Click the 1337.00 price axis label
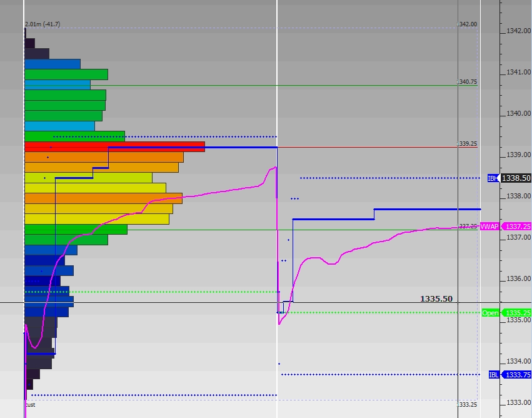Screen dimensions: 532x418 [518, 237]
